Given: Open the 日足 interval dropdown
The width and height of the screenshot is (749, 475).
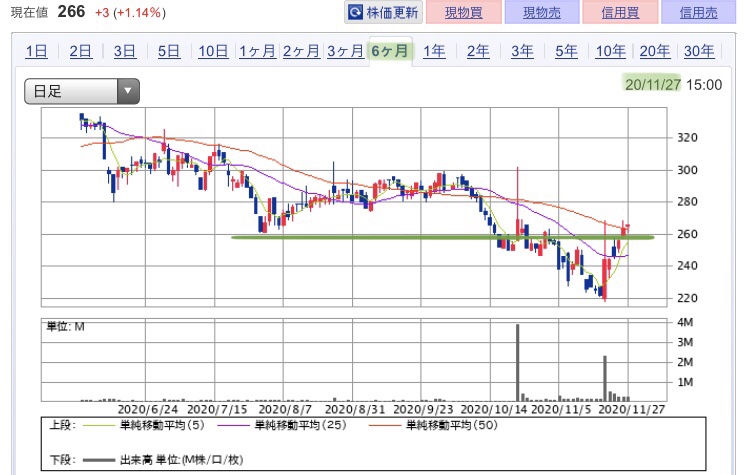Looking at the screenshot, I should point(82,91).
